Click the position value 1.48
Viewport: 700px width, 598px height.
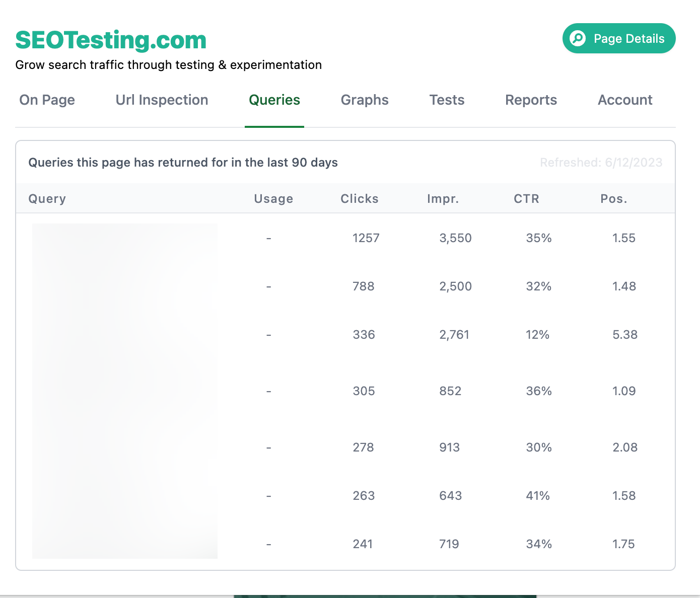tap(624, 286)
